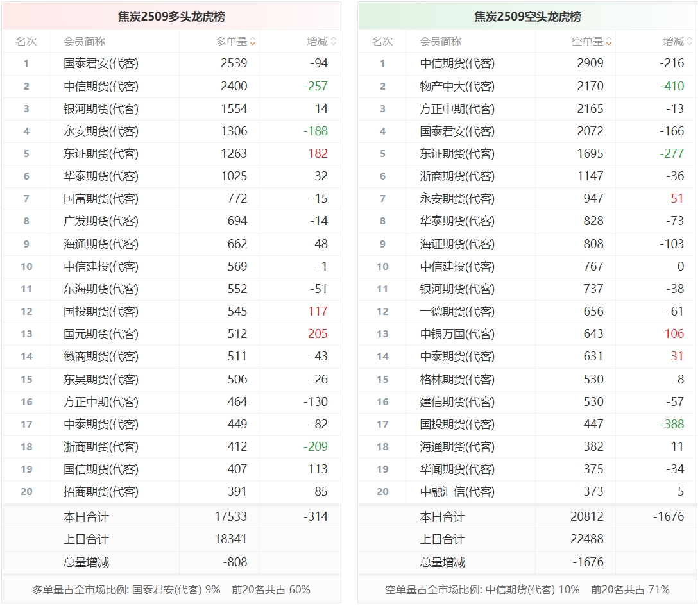Select 国元期货(代客) row
The image size is (700, 606).
coord(171,334)
